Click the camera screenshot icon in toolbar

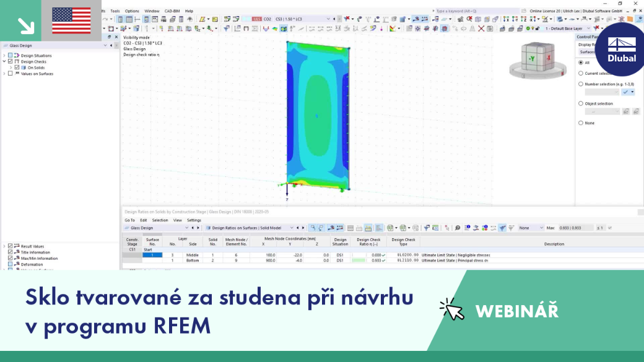click(490, 28)
